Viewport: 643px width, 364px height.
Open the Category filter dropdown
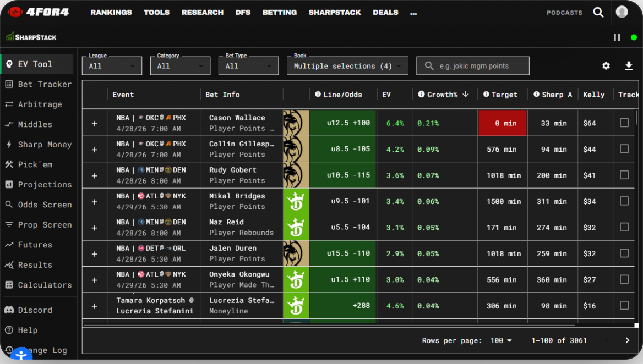[x=181, y=66]
